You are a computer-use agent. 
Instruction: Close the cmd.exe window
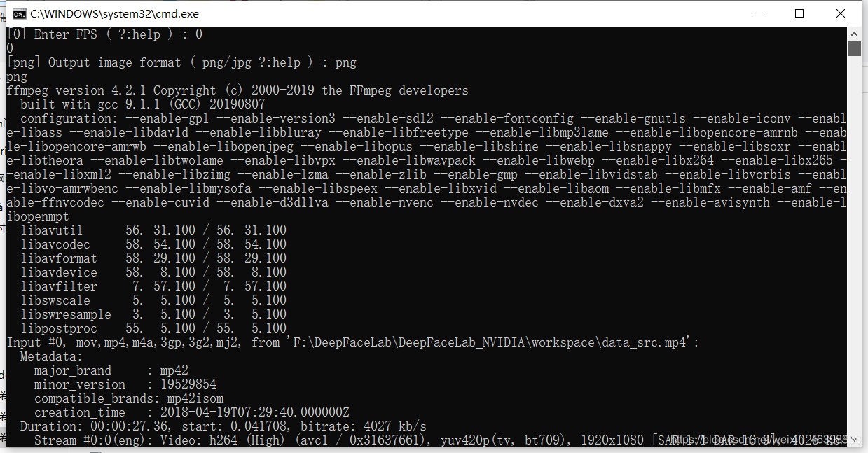click(x=841, y=13)
